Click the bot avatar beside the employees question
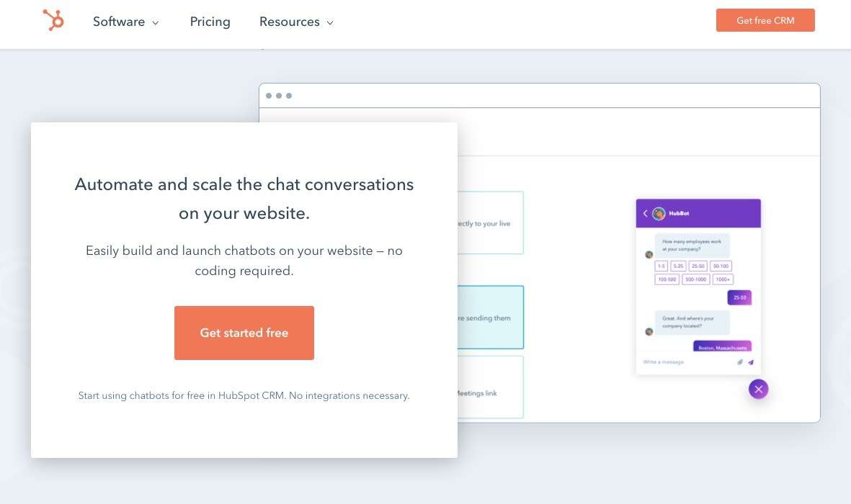851x504 pixels. tap(649, 254)
